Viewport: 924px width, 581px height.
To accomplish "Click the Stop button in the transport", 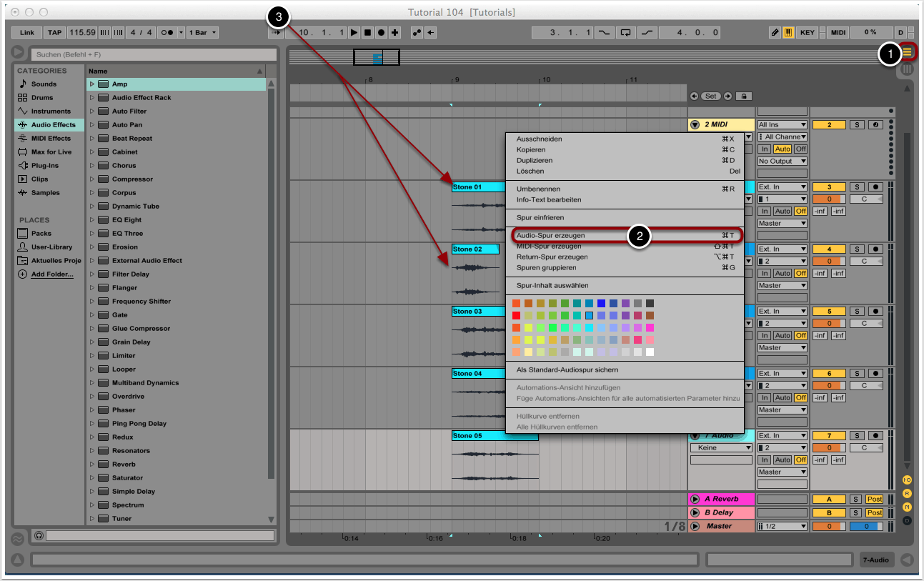I will [367, 33].
